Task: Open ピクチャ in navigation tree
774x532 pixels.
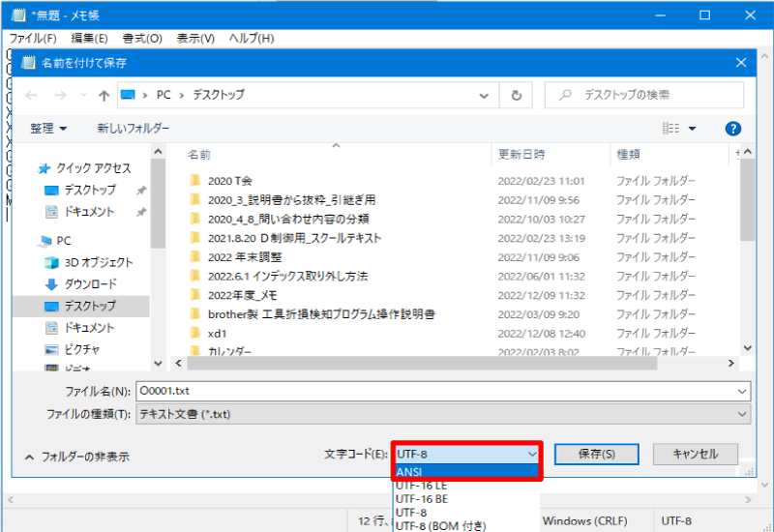Action: [x=72, y=349]
